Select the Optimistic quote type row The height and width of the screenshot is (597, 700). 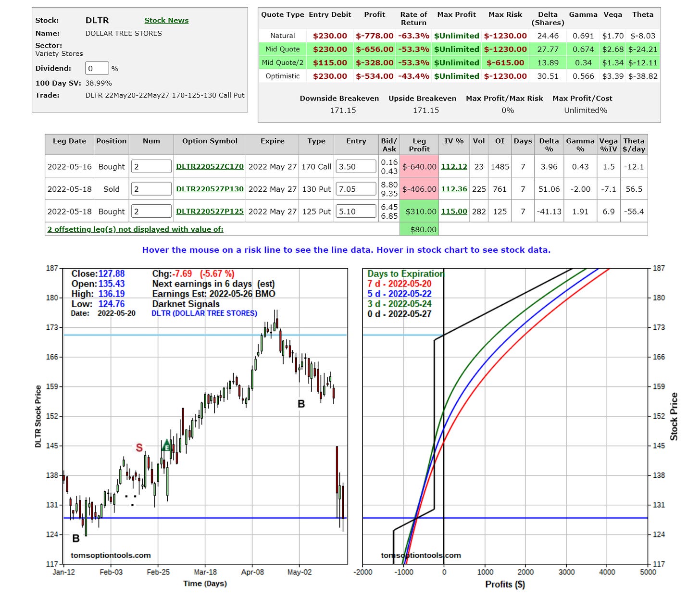click(x=459, y=76)
